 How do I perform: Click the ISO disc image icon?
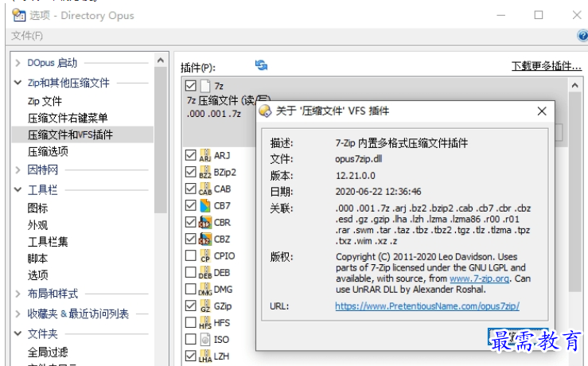205,340
